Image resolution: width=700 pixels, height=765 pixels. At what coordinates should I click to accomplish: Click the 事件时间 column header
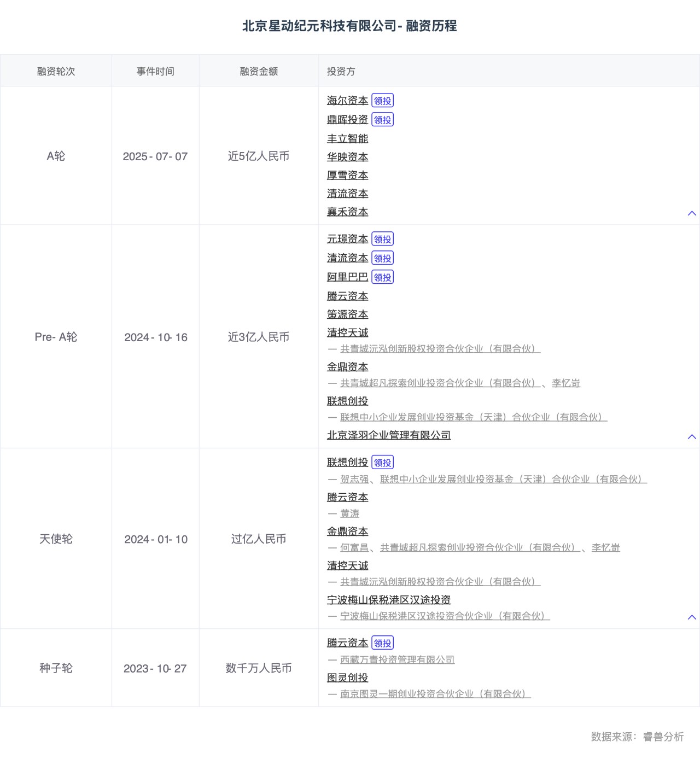point(155,71)
